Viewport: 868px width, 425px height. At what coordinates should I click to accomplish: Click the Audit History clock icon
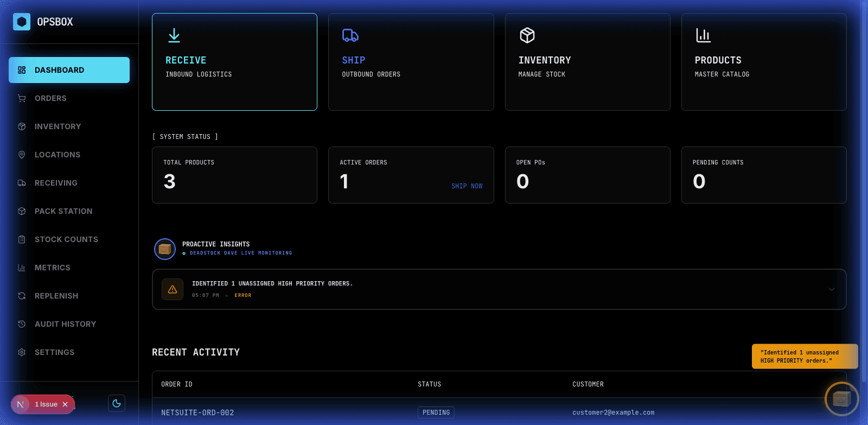pyautogui.click(x=22, y=324)
